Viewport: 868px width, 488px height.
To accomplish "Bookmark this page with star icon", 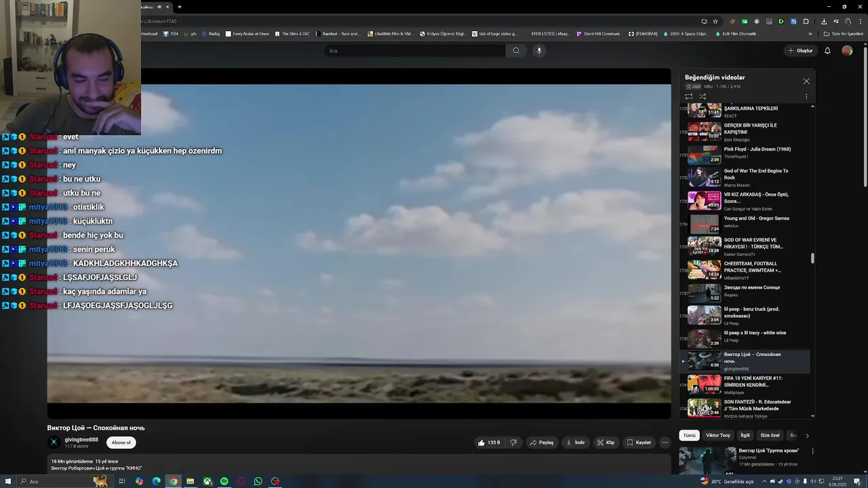I will pyautogui.click(x=715, y=21).
